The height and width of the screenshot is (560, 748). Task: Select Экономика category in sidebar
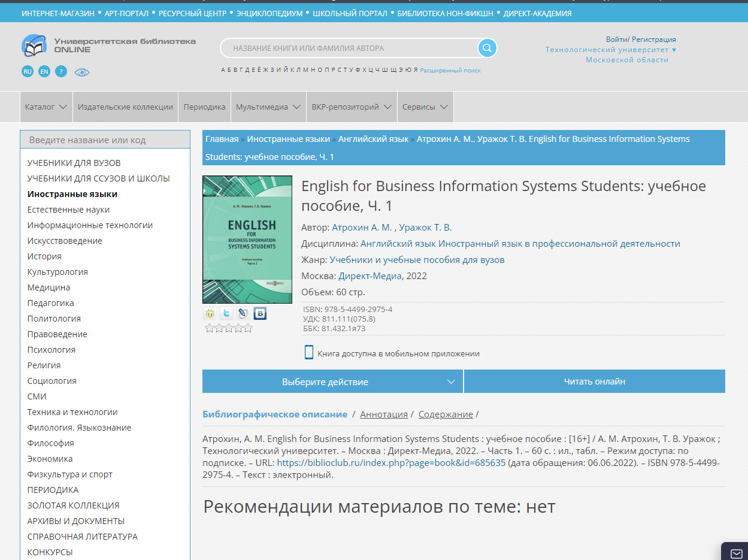pos(50,459)
